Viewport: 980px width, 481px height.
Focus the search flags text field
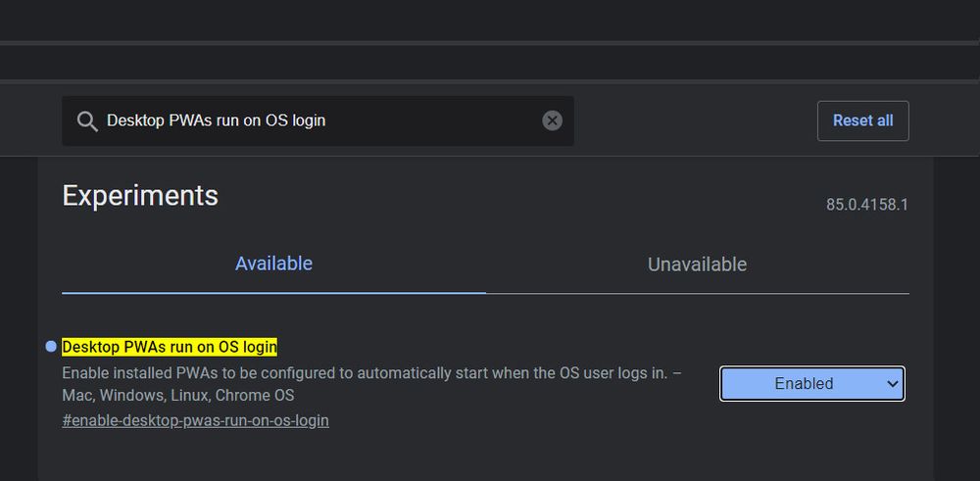[431, 120]
